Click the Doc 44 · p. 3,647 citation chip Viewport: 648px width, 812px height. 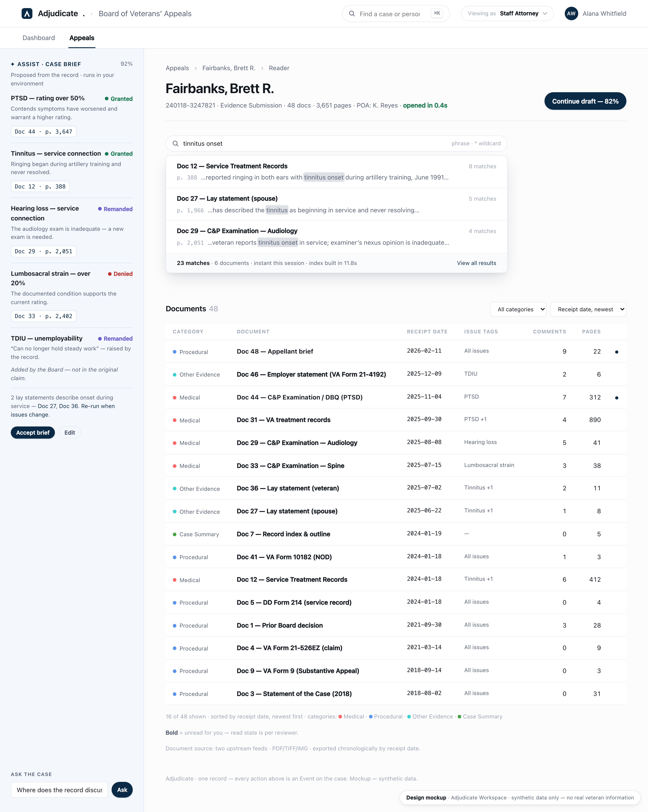[43, 132]
